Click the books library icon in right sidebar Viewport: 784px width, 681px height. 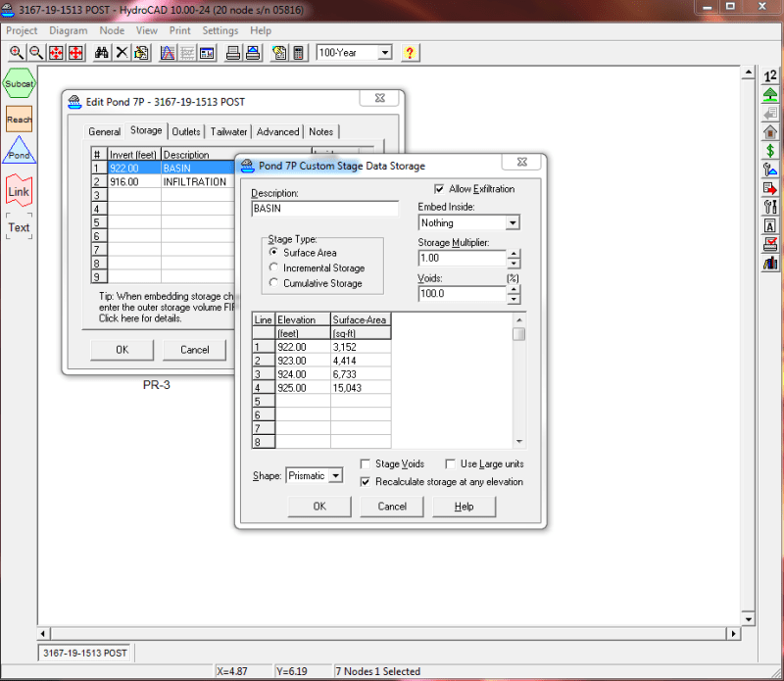point(770,263)
